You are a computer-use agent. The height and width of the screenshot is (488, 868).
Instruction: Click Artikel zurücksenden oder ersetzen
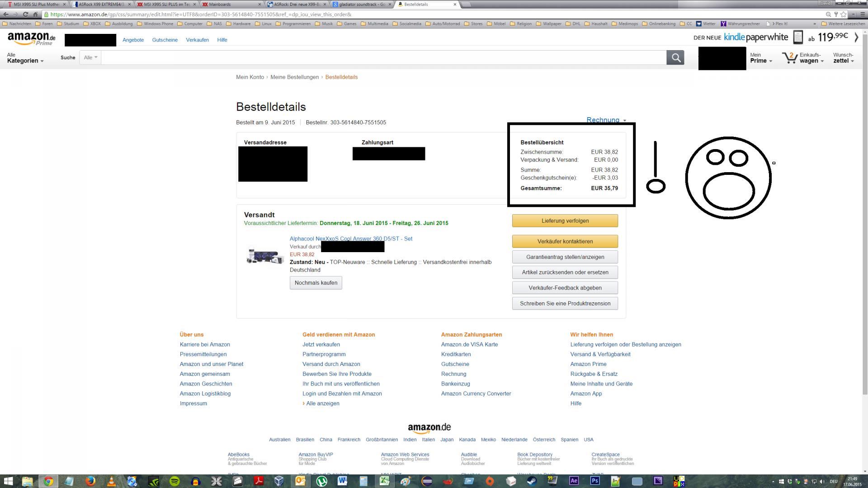565,272
